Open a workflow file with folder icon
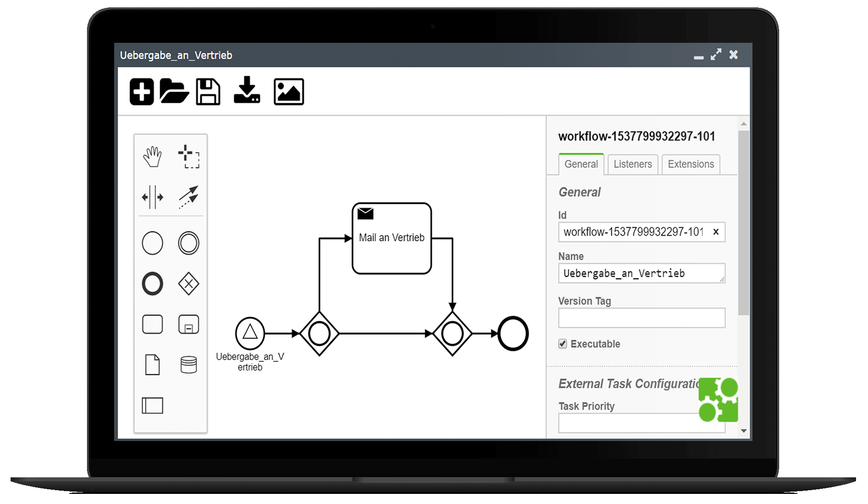Image resolution: width=868 pixels, height=504 pixels. [x=174, y=91]
